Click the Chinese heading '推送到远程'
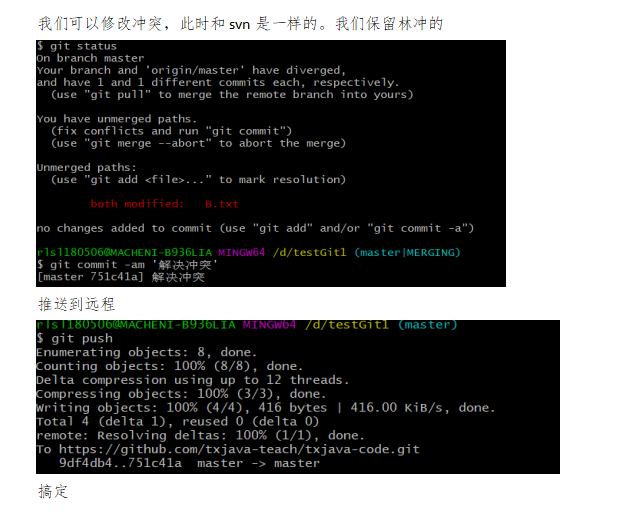 (x=77, y=304)
